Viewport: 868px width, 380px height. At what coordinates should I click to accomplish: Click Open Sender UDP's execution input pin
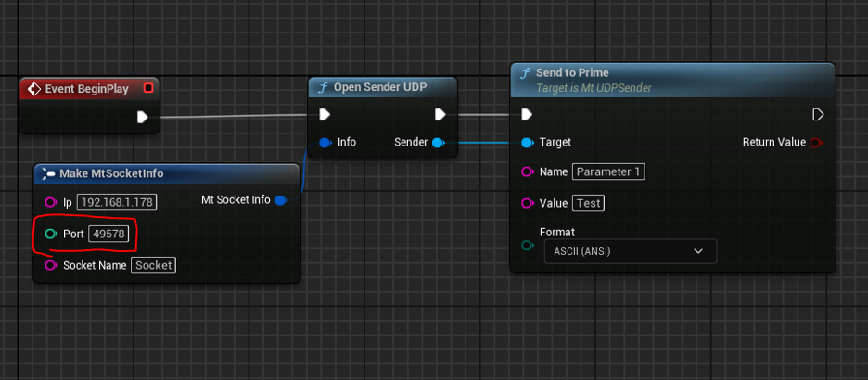click(325, 115)
